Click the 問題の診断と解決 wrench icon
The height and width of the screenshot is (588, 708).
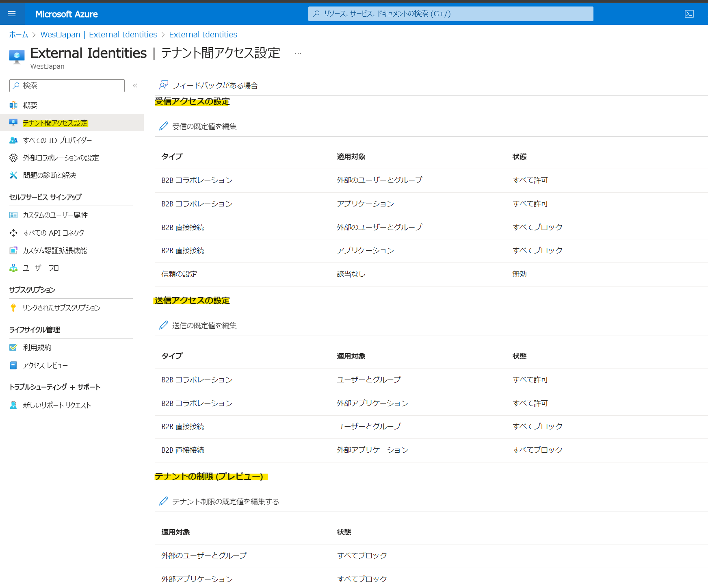pos(13,175)
